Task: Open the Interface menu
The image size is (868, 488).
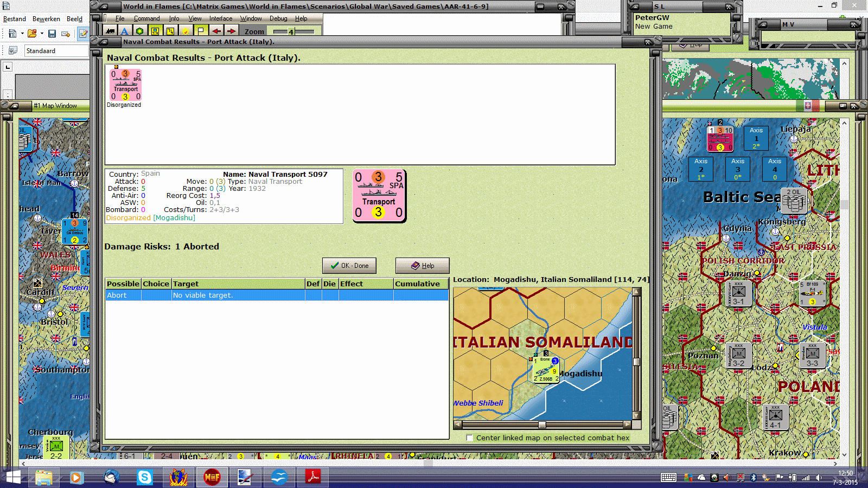Action: pos(221,18)
